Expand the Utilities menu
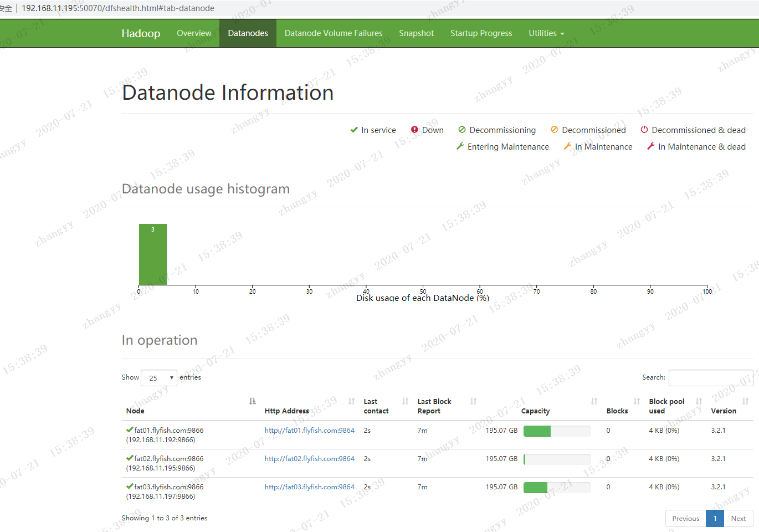The width and height of the screenshot is (759, 532). (546, 33)
